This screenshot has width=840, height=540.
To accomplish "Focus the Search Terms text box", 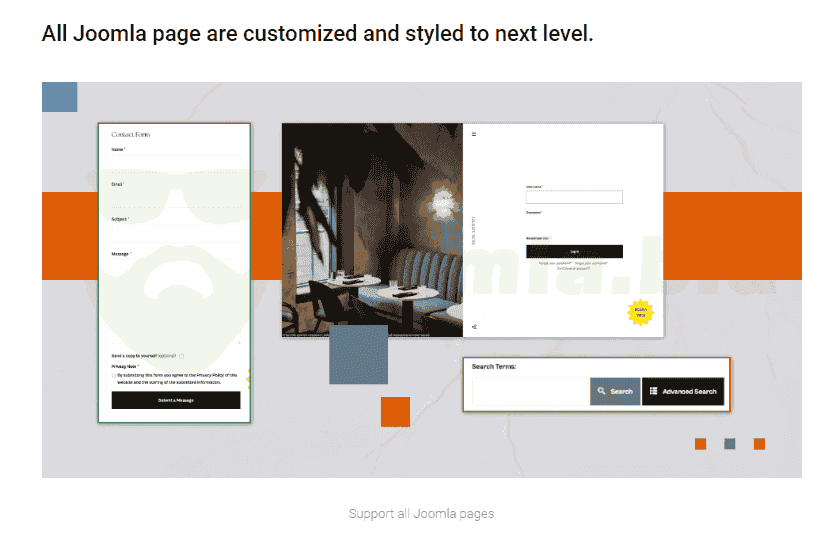I will pos(530,392).
